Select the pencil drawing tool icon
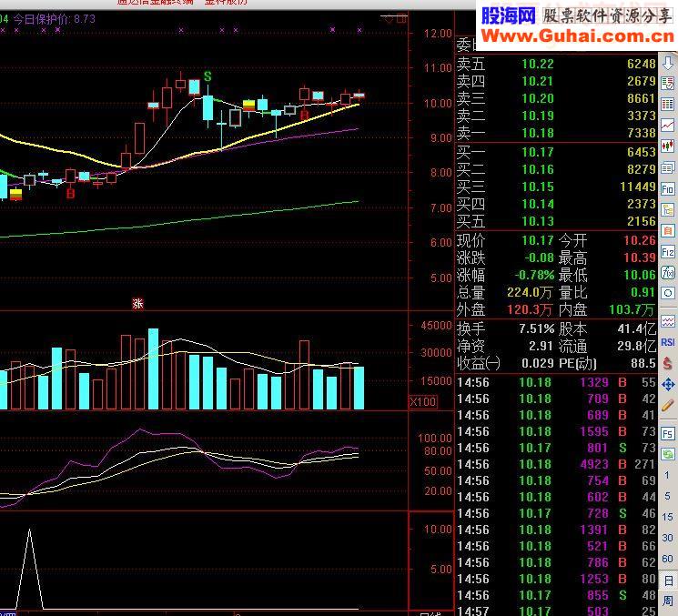The image size is (678, 616). 668,406
